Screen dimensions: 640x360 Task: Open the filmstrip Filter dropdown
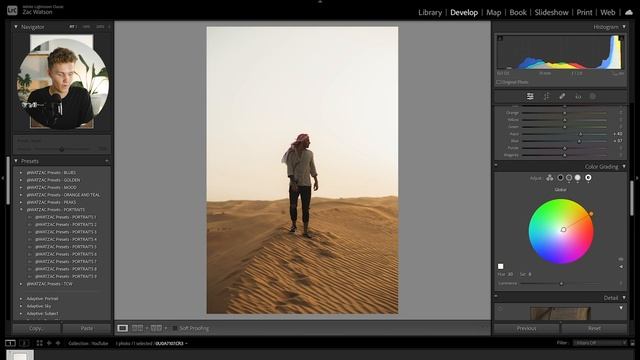[599, 343]
